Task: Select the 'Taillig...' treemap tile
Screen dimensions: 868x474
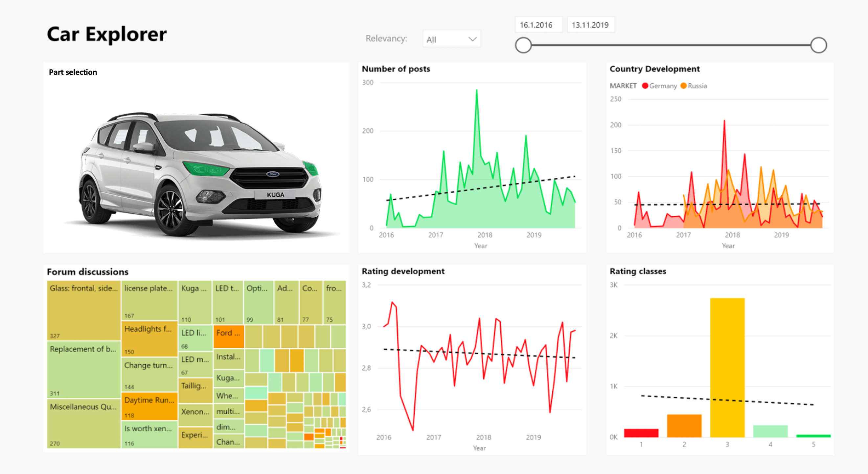Action: (x=195, y=391)
